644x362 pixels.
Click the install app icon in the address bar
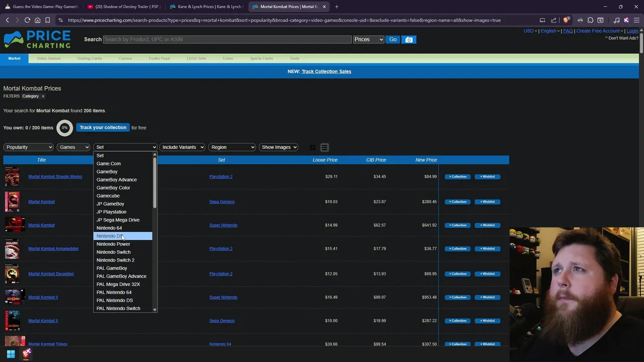[x=542, y=20]
